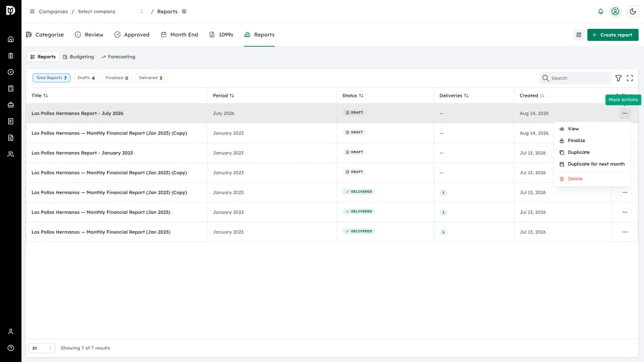This screenshot has height=362, width=644.
Task: Open the account avatar icon
Action: 615,11
